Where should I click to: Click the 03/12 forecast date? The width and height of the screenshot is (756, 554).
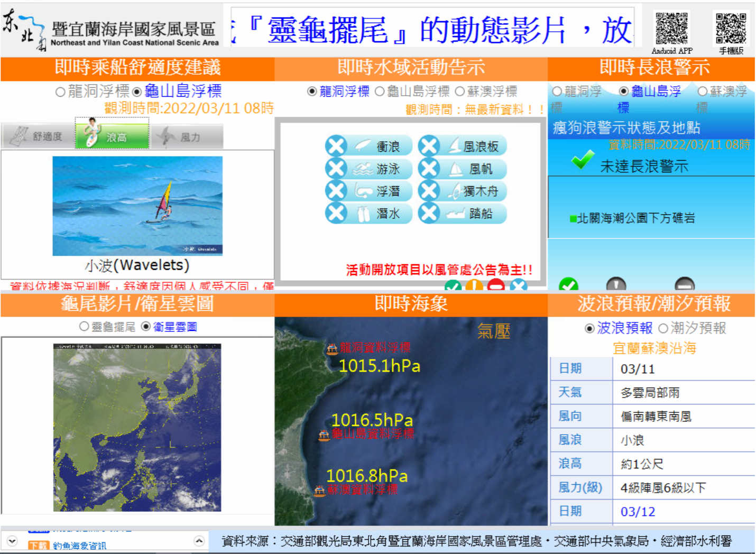pyautogui.click(x=638, y=512)
